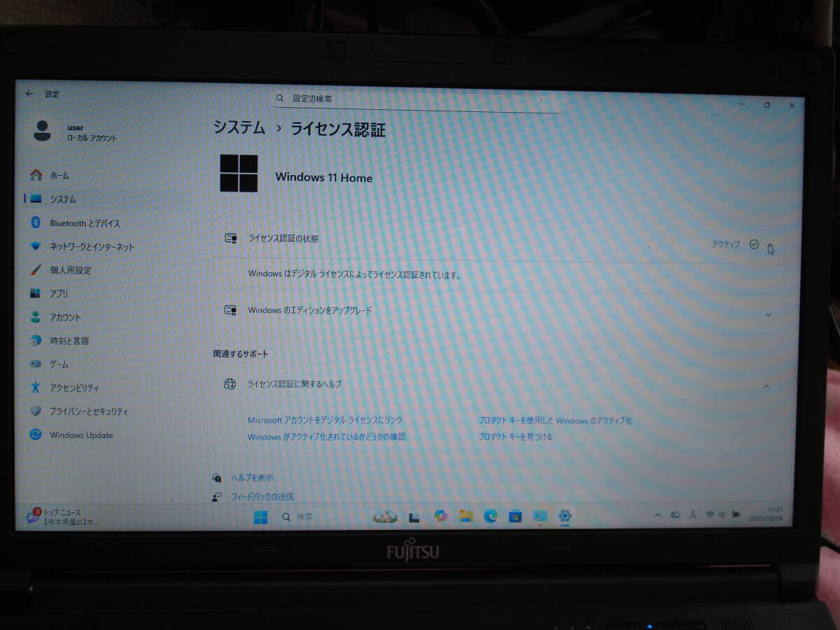The image size is (840, 630).
Task: Launch Copilot from the taskbar
Action: (440, 517)
